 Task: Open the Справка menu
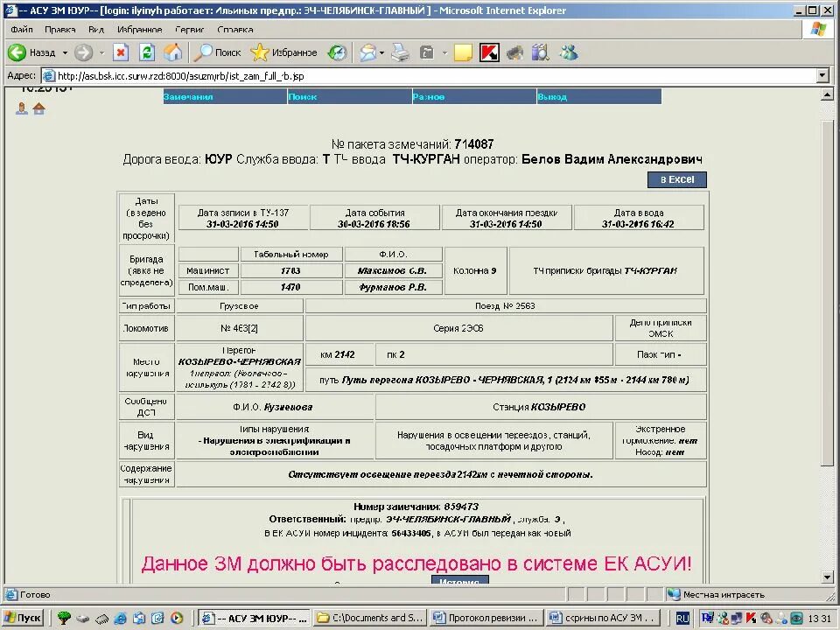[x=235, y=30]
